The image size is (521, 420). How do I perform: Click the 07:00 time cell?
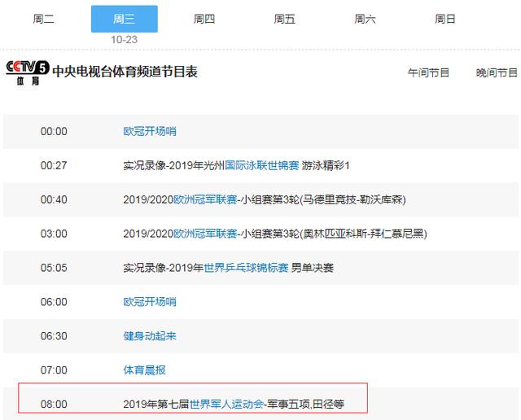click(x=54, y=370)
